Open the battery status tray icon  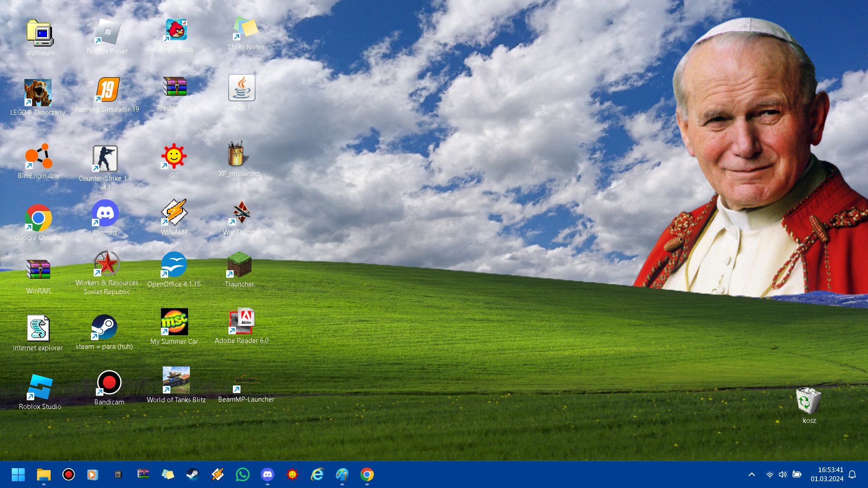tap(797, 474)
